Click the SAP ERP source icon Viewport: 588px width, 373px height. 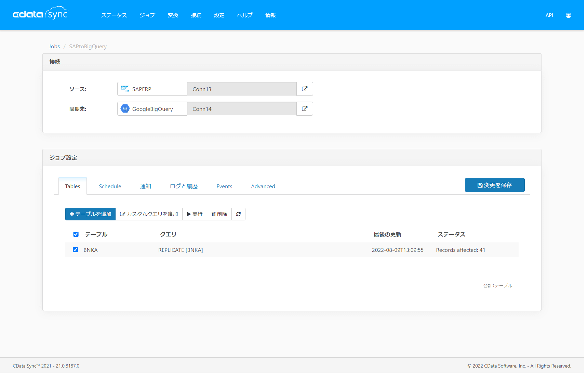point(125,89)
